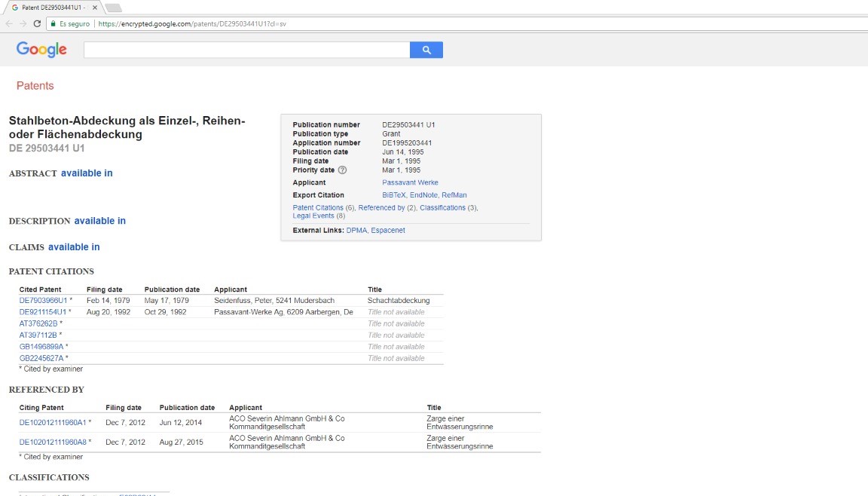Click the Google logo
The image size is (868, 496).
click(41, 49)
